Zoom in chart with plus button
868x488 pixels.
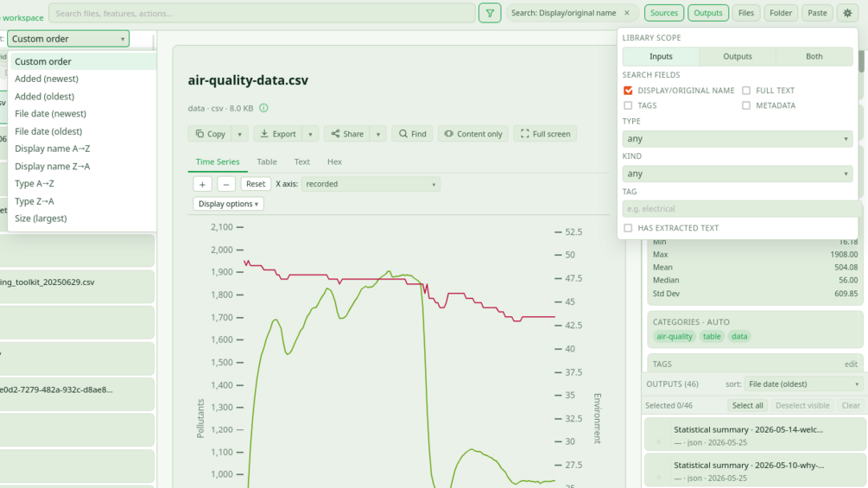click(203, 184)
